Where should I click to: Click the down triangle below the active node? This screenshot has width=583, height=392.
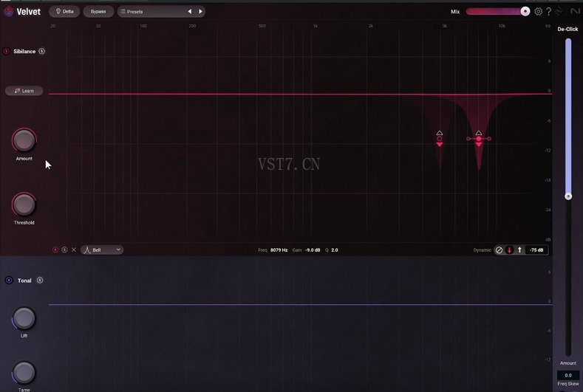click(479, 144)
